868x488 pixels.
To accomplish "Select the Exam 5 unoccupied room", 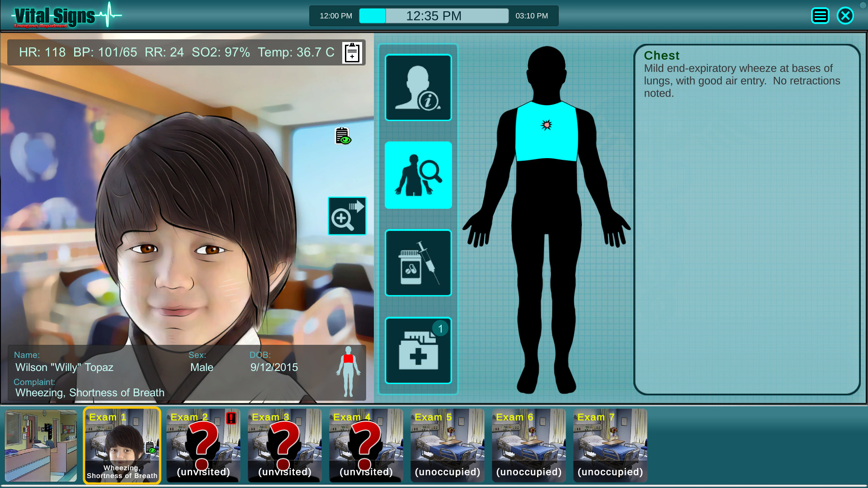I will coord(447,445).
